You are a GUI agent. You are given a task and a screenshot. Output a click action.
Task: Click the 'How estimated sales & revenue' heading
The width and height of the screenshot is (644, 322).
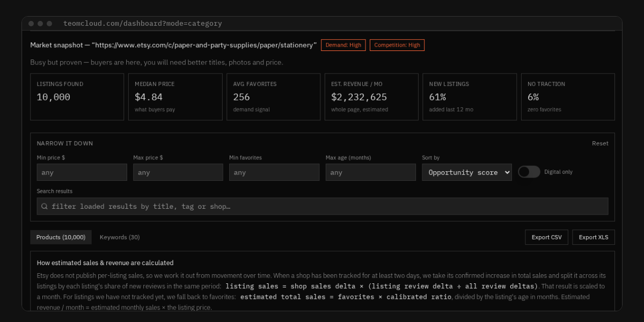click(105, 263)
